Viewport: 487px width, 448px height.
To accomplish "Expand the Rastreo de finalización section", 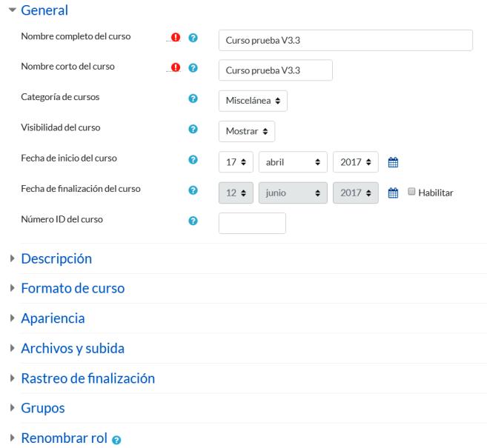I will (87, 378).
